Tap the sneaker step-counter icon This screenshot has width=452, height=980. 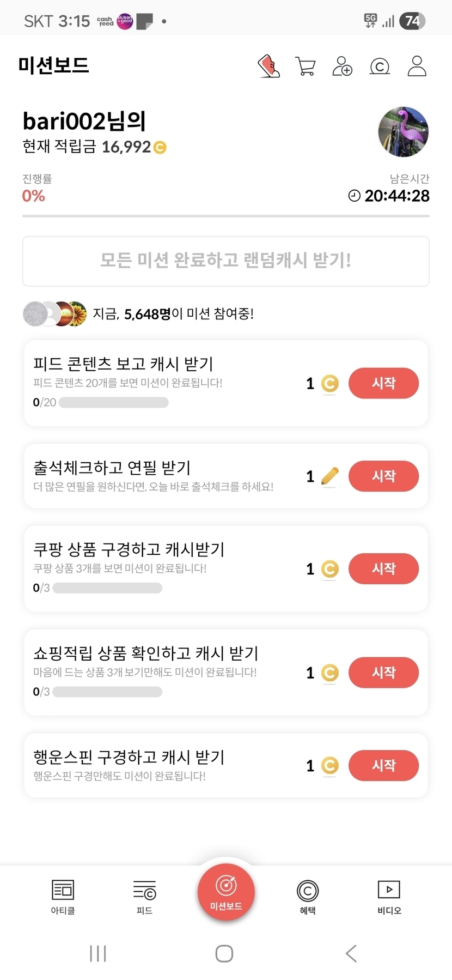[268, 66]
